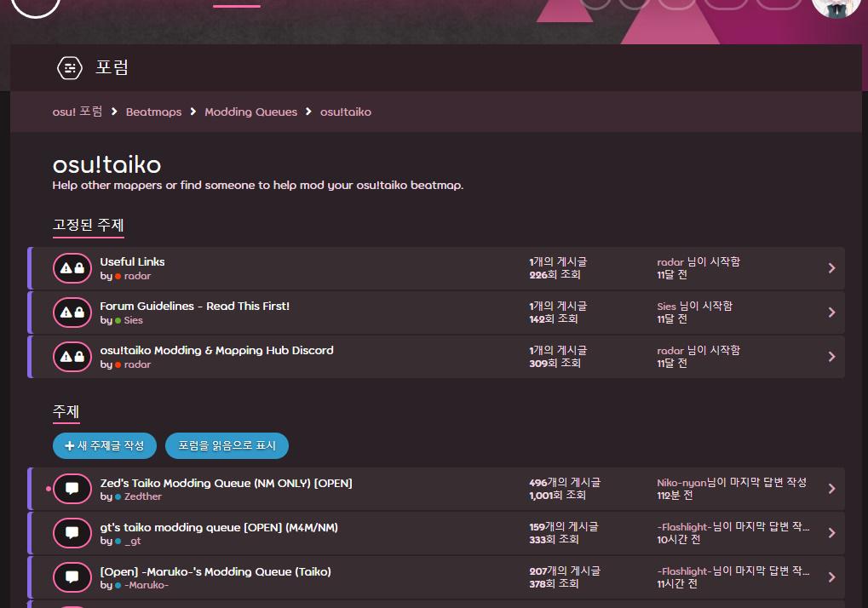The image size is (868, 608).
Task: Open Zed's Taiko Modding Queue topic
Action: (x=226, y=483)
